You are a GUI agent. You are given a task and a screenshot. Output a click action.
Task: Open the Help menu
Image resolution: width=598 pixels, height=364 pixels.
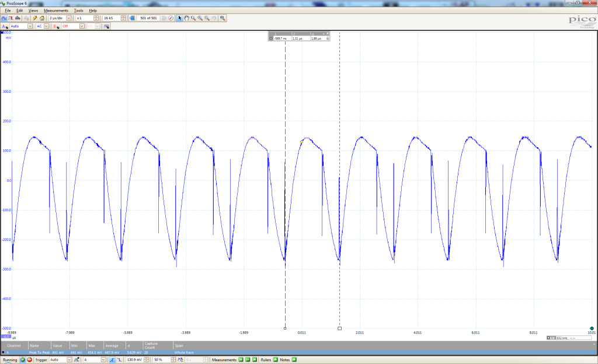[93, 10]
